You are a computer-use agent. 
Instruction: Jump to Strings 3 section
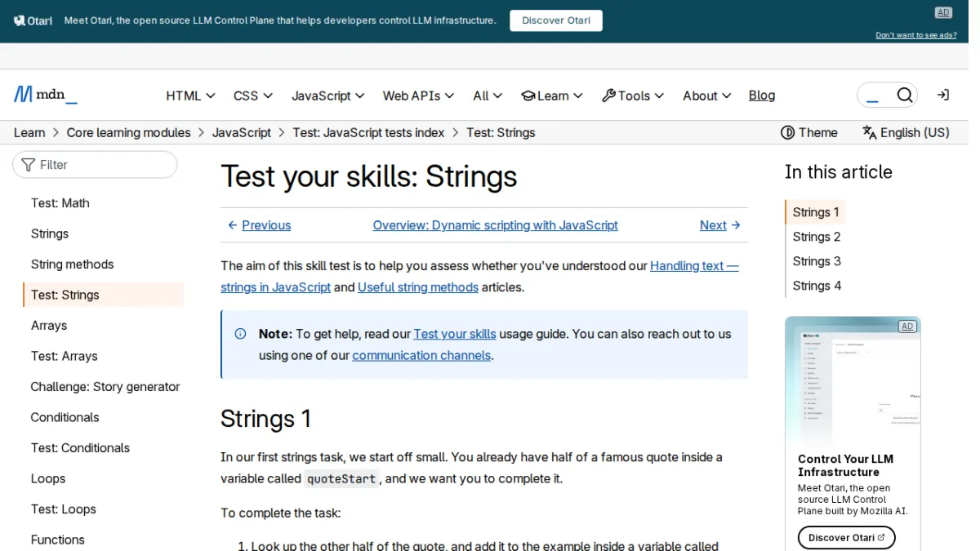[817, 261]
